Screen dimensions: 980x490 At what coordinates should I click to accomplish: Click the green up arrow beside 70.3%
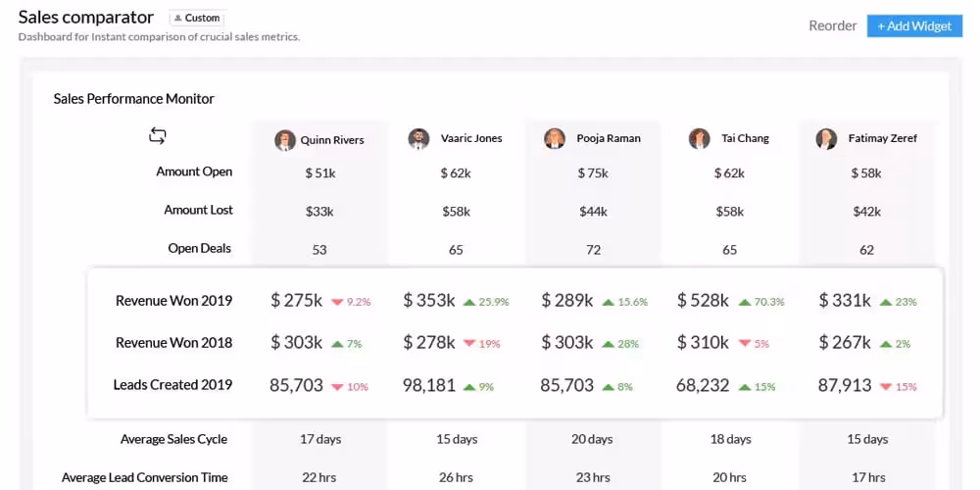pos(744,302)
